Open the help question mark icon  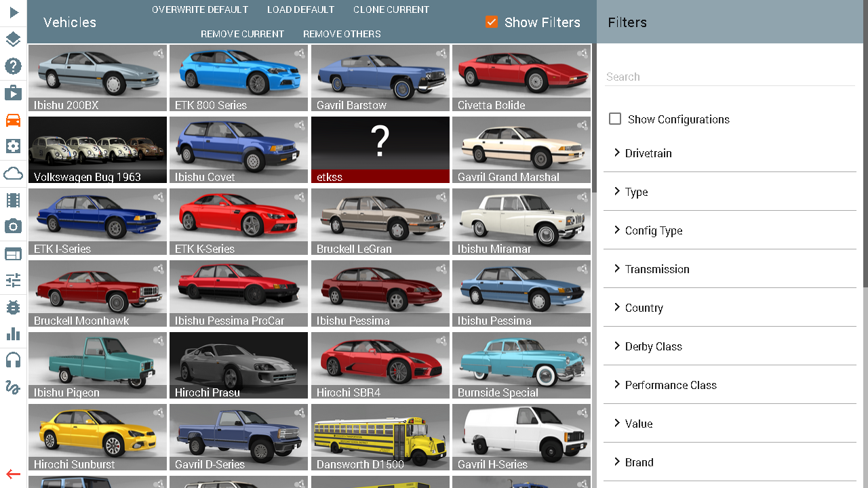(14, 66)
